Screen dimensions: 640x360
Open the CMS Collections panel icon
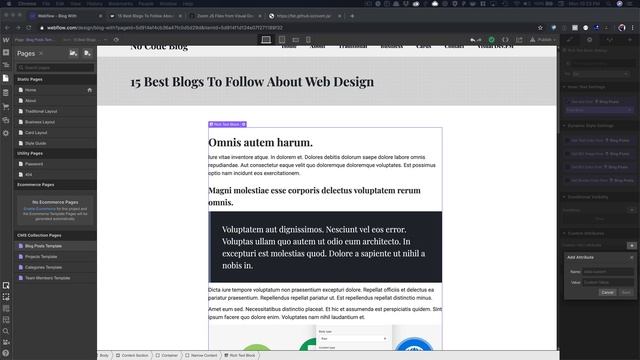tap(6, 93)
